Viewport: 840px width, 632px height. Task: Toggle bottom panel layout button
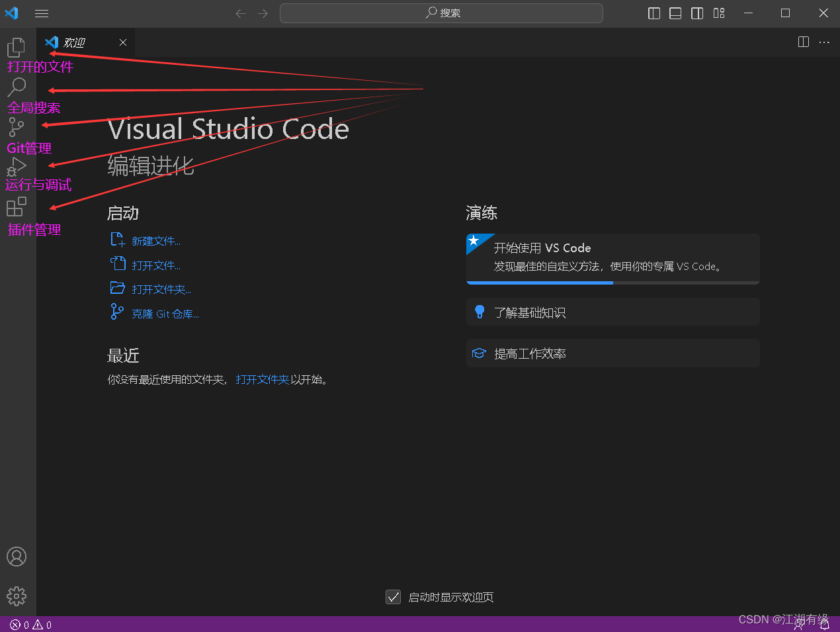[x=675, y=13]
